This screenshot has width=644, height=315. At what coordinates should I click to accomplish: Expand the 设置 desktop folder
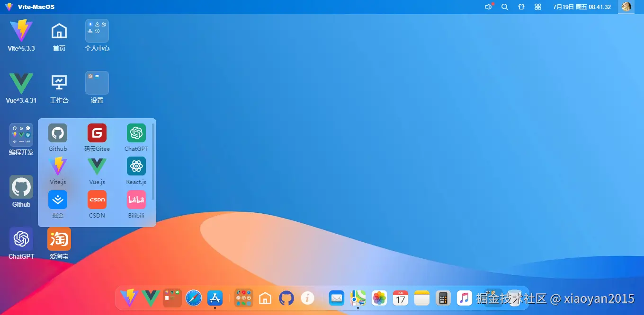click(97, 83)
